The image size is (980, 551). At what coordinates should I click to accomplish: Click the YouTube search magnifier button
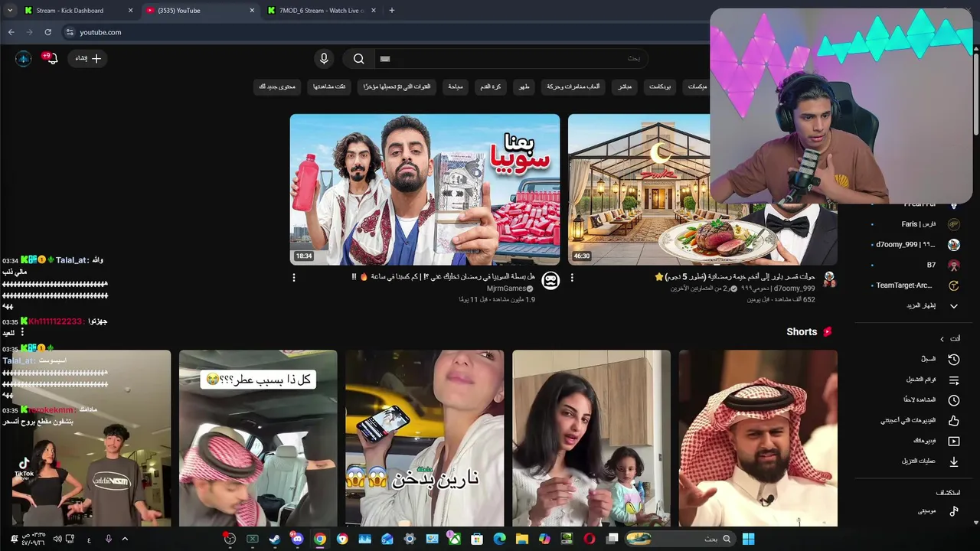(x=358, y=58)
